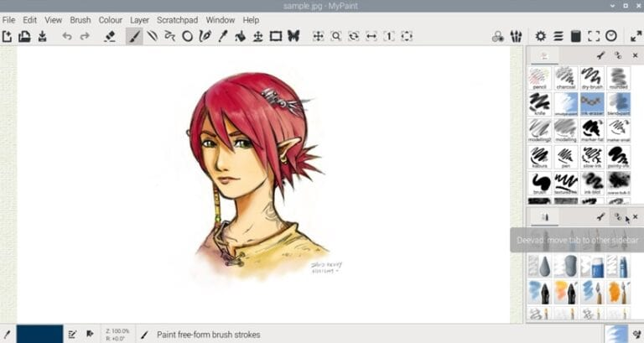Undo the last stroke
Image resolution: width=644 pixels, height=343 pixels.
coord(67,36)
